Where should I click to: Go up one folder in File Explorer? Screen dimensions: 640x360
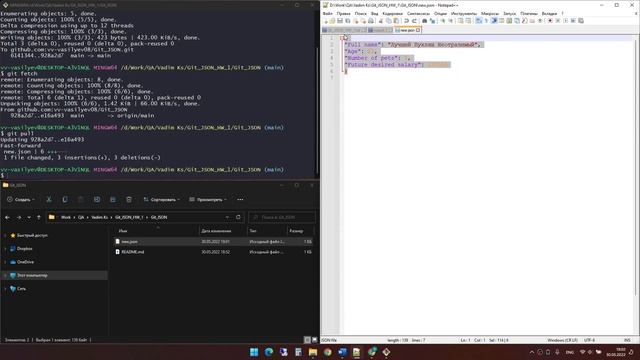(39, 218)
